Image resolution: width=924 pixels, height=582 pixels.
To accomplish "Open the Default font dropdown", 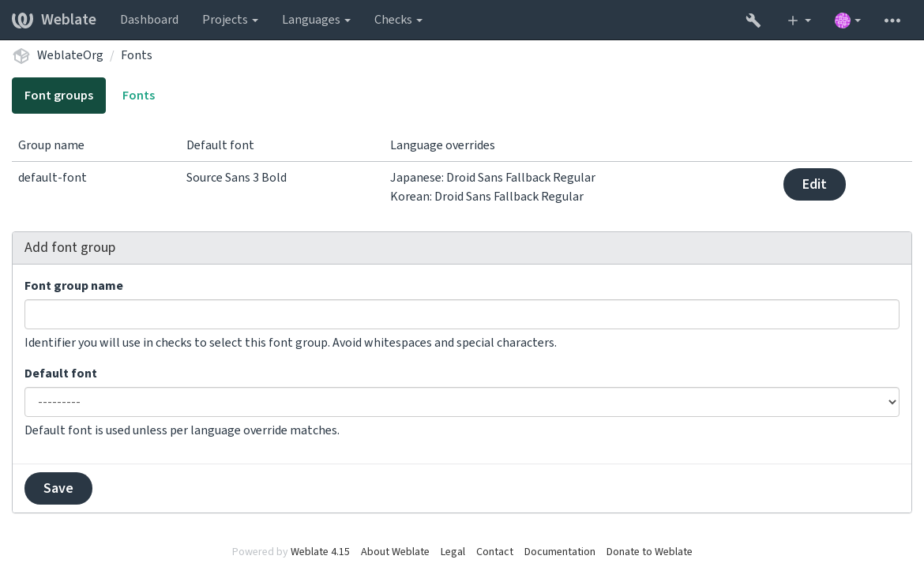I will pyautogui.click(x=461, y=402).
